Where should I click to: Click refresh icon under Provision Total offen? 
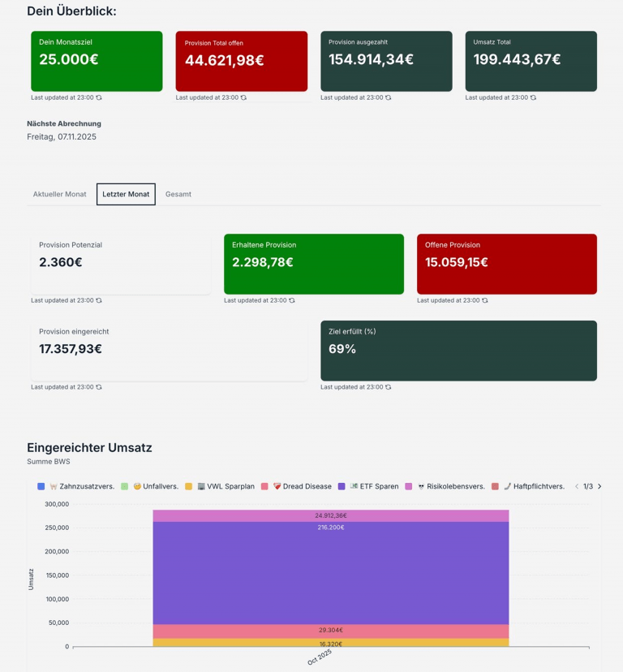coord(243,97)
